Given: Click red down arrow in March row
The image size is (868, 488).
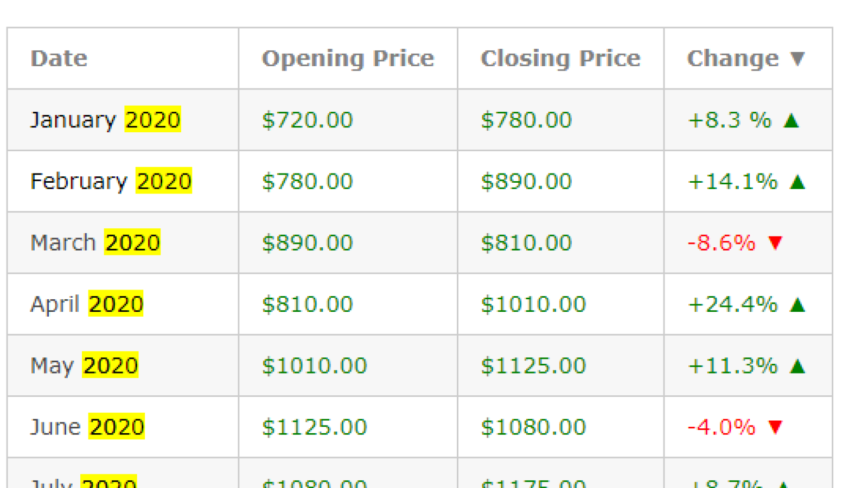Looking at the screenshot, I should click(775, 242).
